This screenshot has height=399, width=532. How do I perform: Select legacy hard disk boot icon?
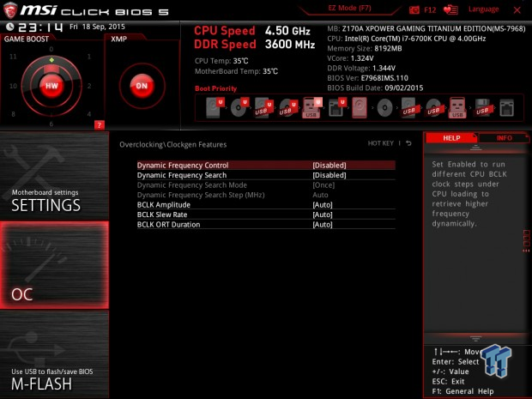pos(360,107)
